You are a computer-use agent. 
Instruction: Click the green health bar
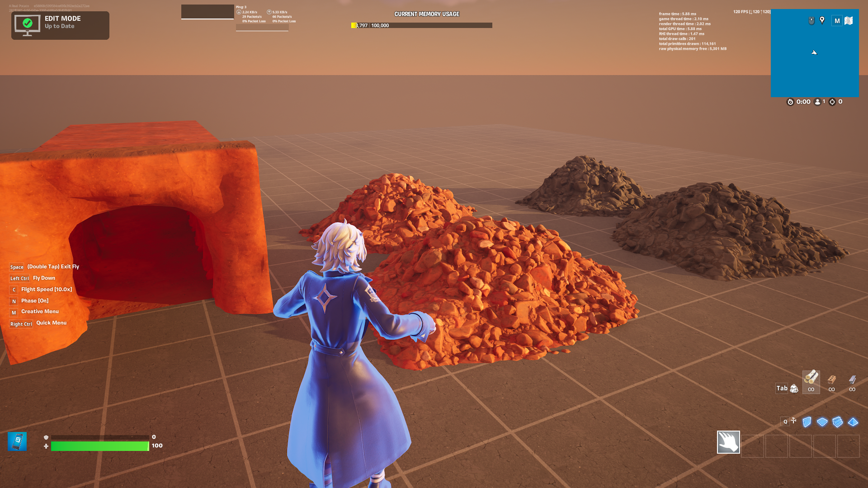pyautogui.click(x=99, y=446)
